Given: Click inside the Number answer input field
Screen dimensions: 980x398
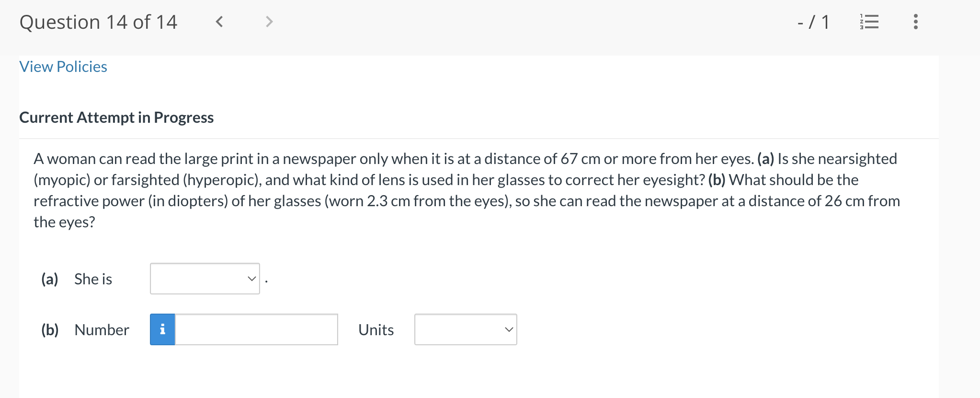Looking at the screenshot, I should pos(256,329).
